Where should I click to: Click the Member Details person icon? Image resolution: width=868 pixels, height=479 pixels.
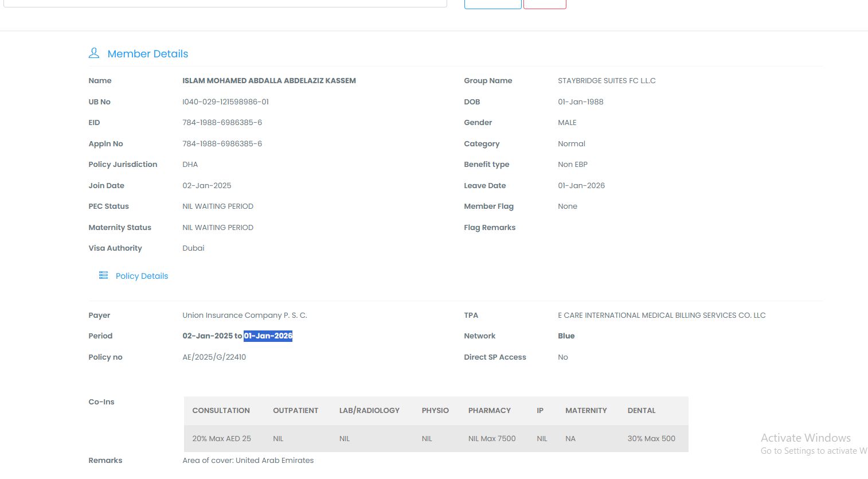coord(94,53)
